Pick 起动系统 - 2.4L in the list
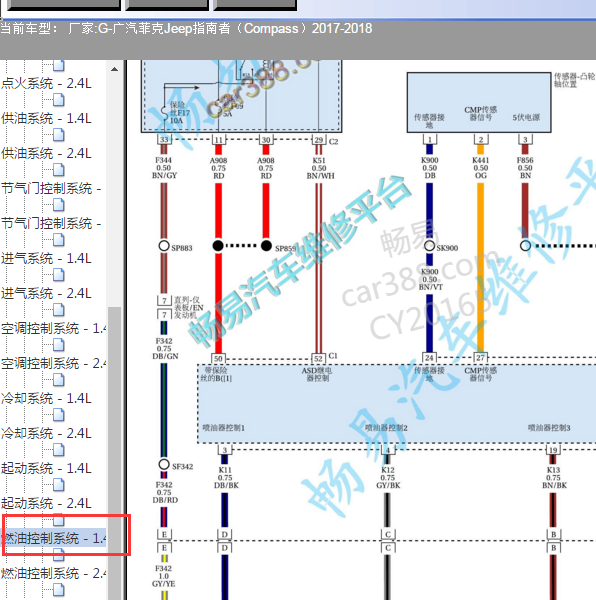596x600 pixels. click(x=46, y=504)
